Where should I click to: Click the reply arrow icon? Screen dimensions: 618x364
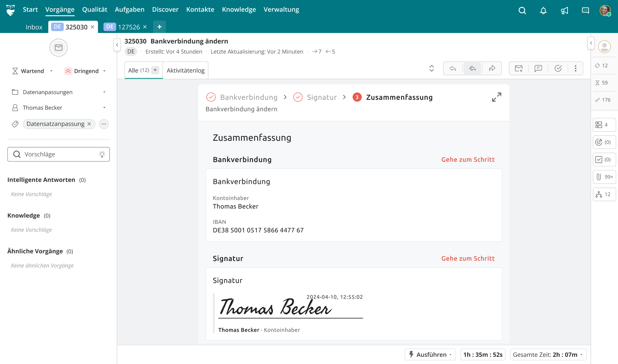(x=453, y=68)
